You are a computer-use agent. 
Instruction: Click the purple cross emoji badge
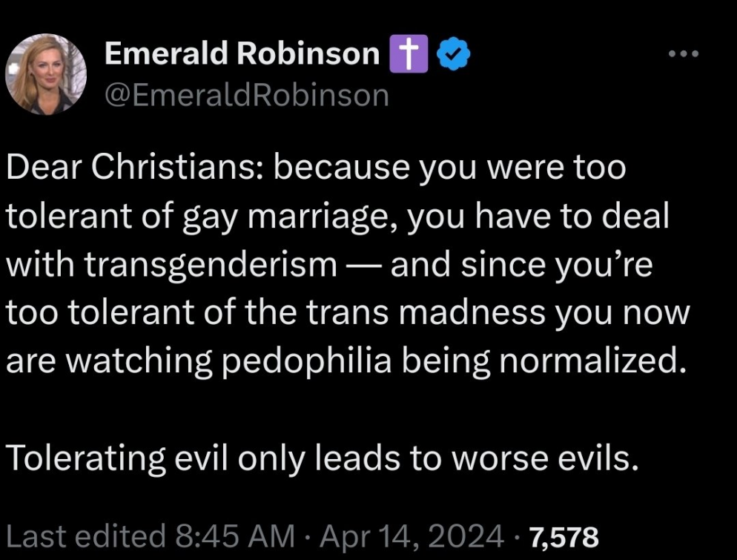coord(409,53)
